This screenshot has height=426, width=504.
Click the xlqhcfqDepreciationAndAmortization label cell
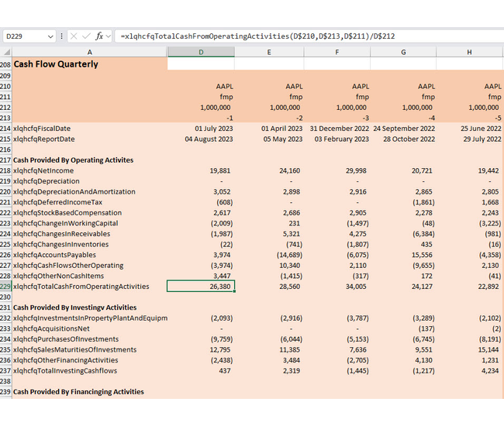(90, 191)
